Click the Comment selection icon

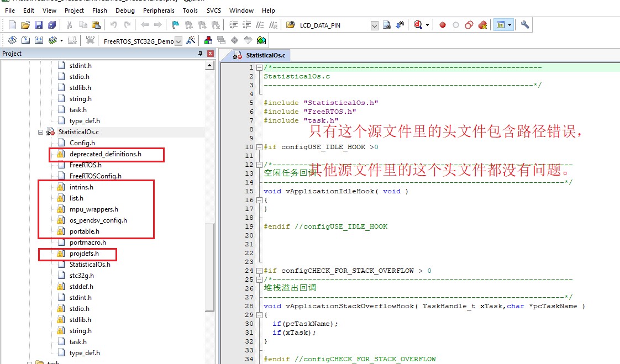pyautogui.click(x=260, y=25)
